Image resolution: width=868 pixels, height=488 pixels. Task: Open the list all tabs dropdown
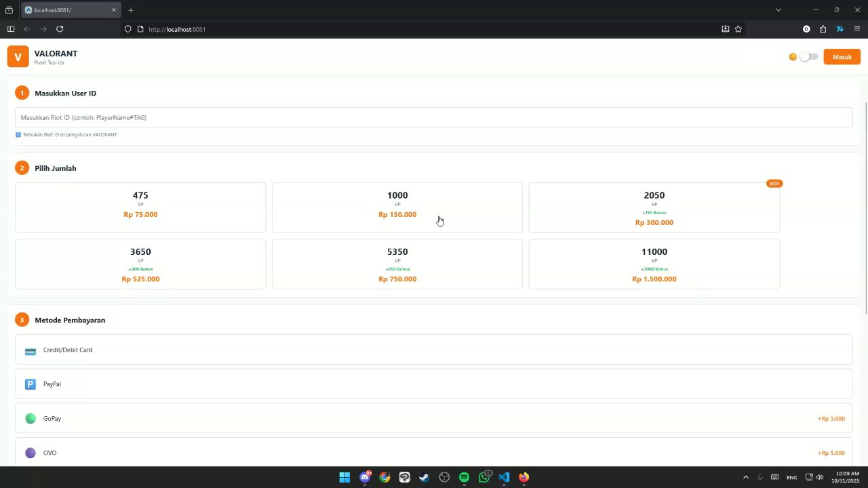click(x=778, y=10)
